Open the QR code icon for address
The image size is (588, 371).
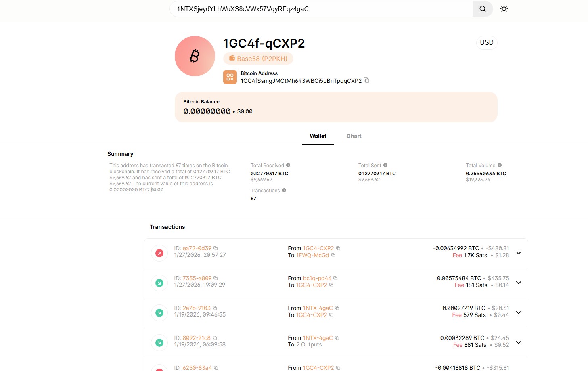pos(230,77)
